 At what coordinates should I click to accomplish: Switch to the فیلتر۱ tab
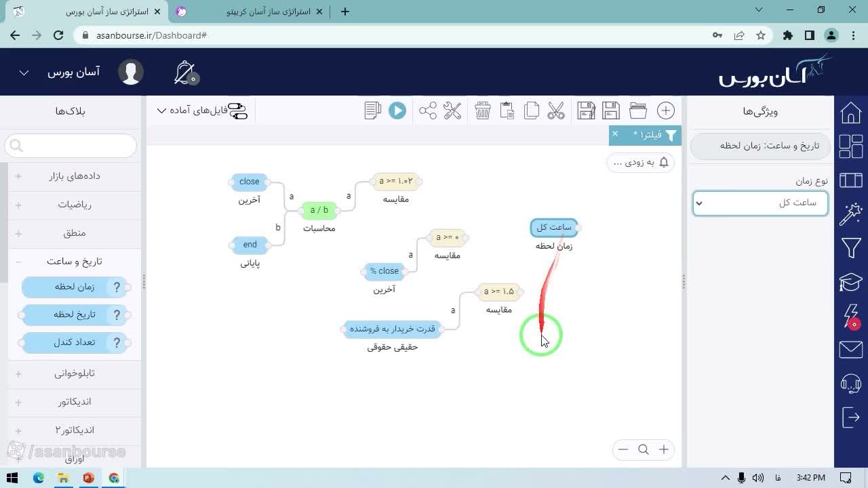tap(648, 135)
